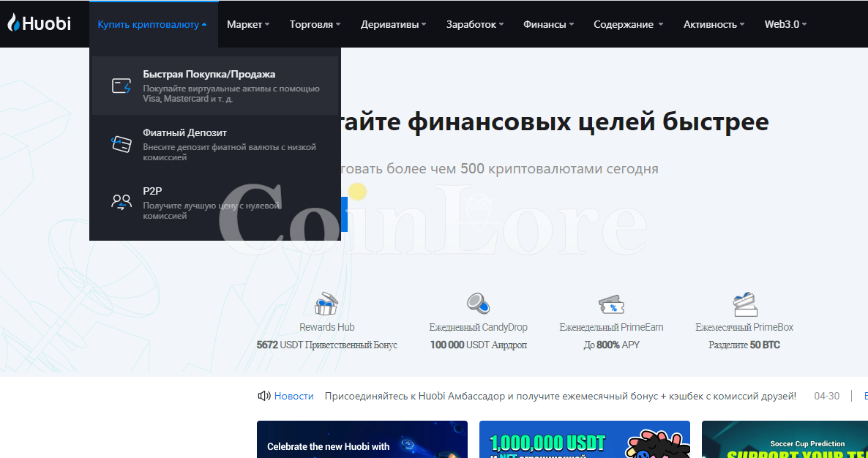The height and width of the screenshot is (458, 868).
Task: Open Еженедельный PrimeEarn link
Action: (611, 328)
